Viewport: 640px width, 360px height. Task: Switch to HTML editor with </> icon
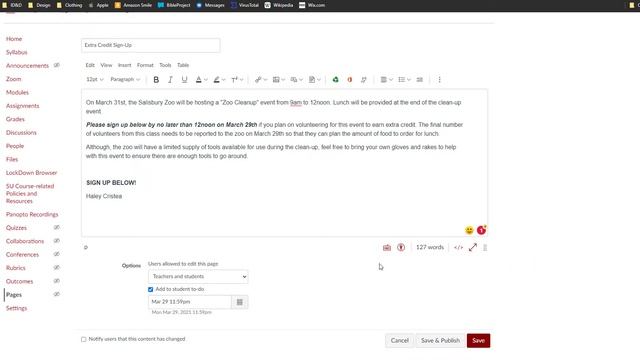(x=458, y=247)
